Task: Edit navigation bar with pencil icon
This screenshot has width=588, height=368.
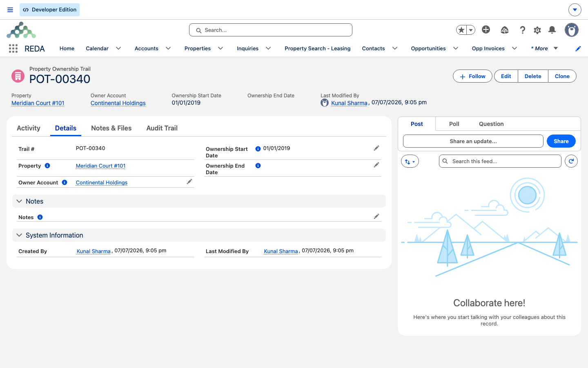Action: tap(578, 49)
